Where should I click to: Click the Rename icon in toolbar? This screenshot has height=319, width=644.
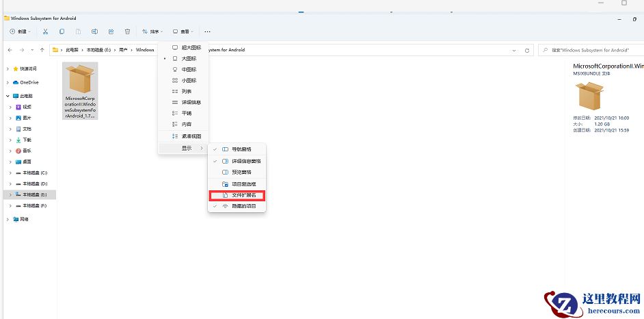[94, 31]
